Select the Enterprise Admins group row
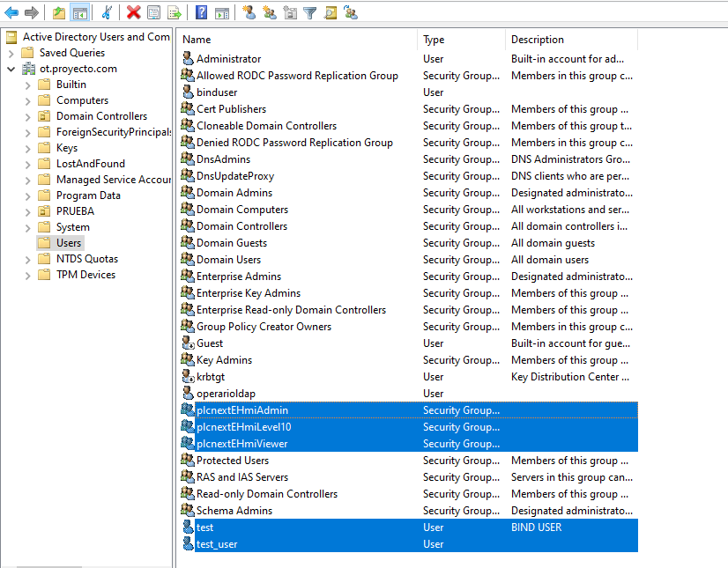The width and height of the screenshot is (728, 568). [409, 277]
